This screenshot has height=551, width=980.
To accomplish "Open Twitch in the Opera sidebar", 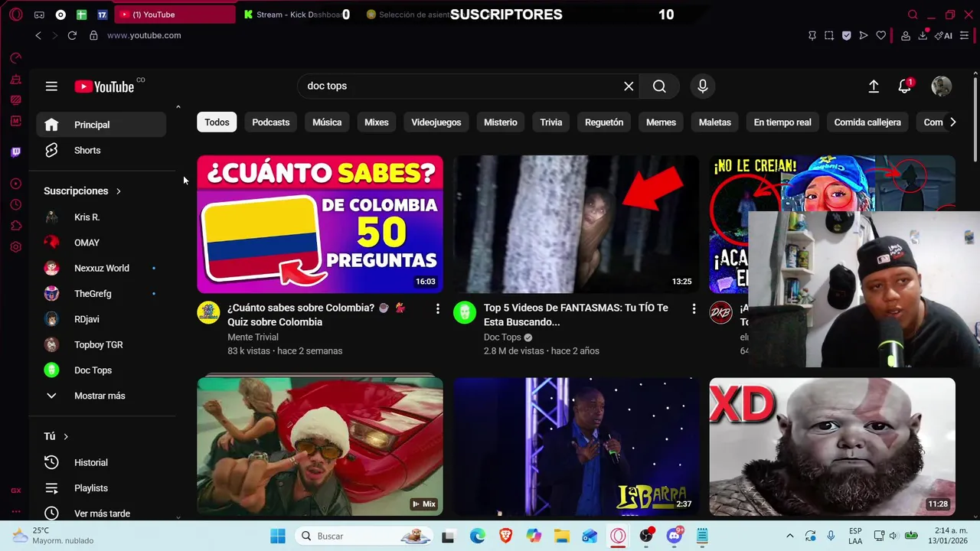I will click(16, 152).
